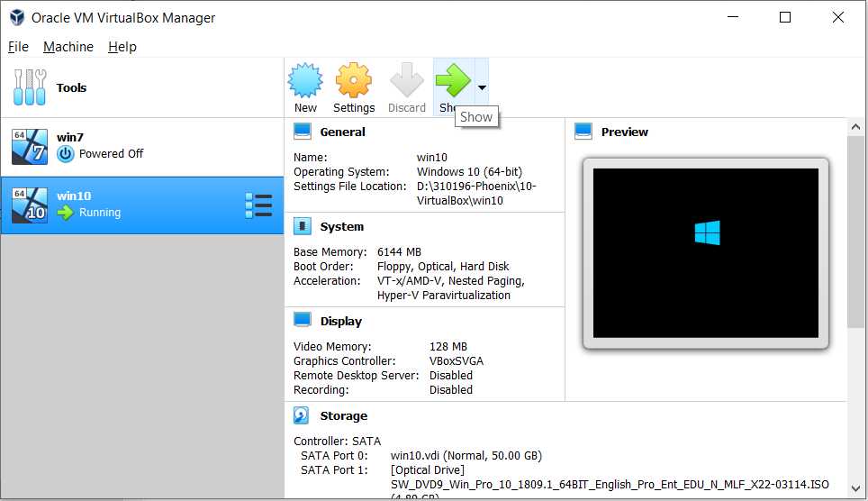Click the VM preview thumbnail

tap(706, 253)
